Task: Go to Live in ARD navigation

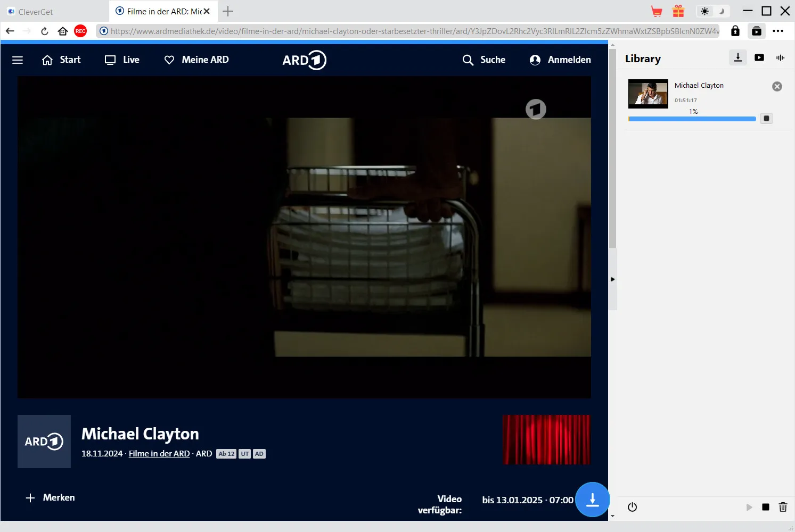Action: [x=122, y=60]
